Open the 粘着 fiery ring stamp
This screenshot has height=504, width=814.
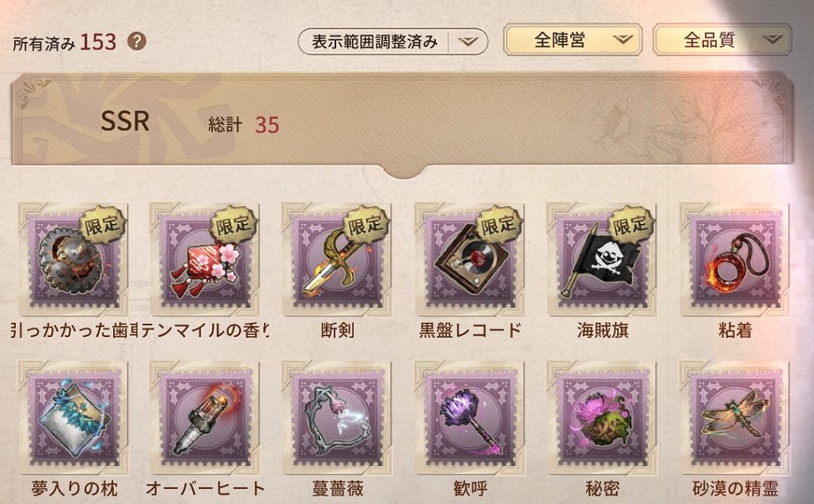(x=735, y=259)
